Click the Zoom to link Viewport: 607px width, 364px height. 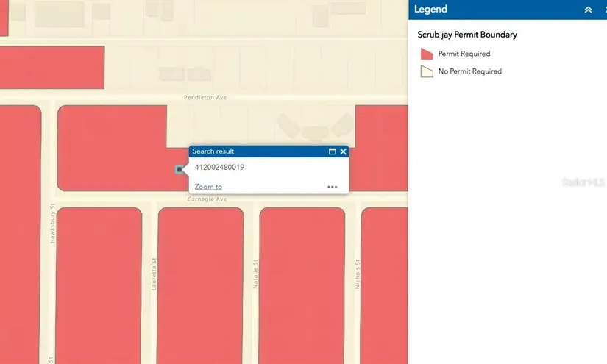208,187
